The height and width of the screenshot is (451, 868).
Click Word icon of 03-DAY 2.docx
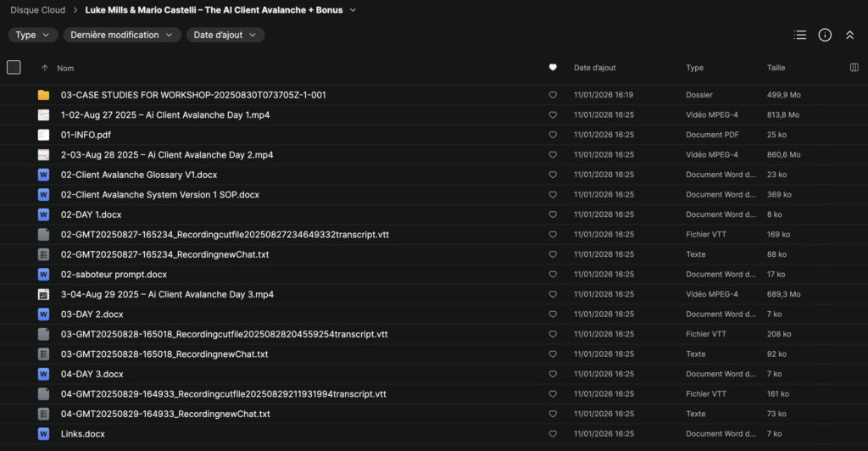click(x=43, y=315)
